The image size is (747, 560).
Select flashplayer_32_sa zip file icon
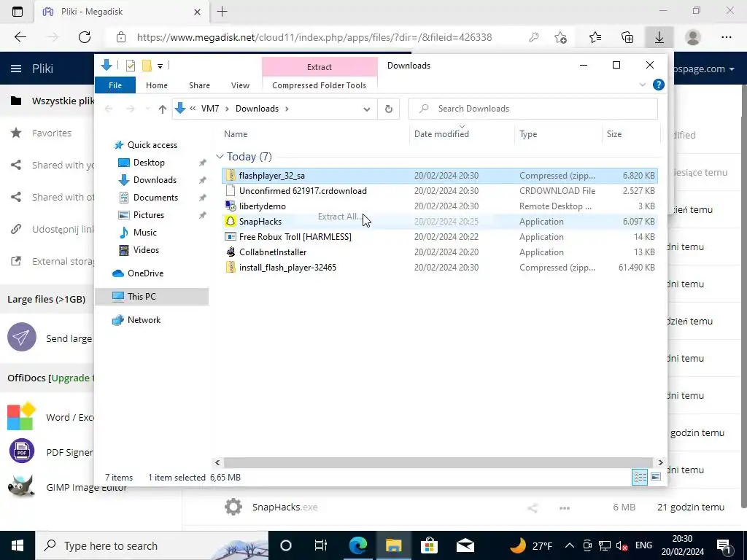click(x=231, y=175)
